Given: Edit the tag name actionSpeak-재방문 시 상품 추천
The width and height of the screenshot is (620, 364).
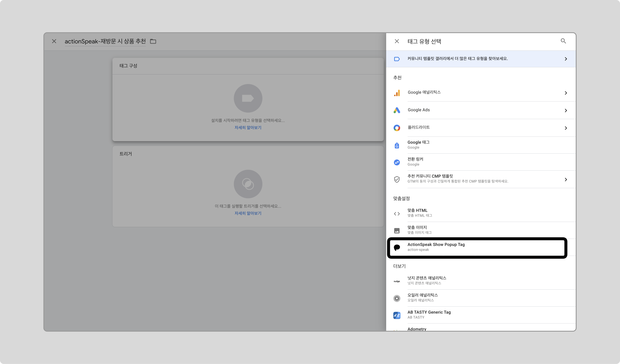Looking at the screenshot, I should coord(105,41).
